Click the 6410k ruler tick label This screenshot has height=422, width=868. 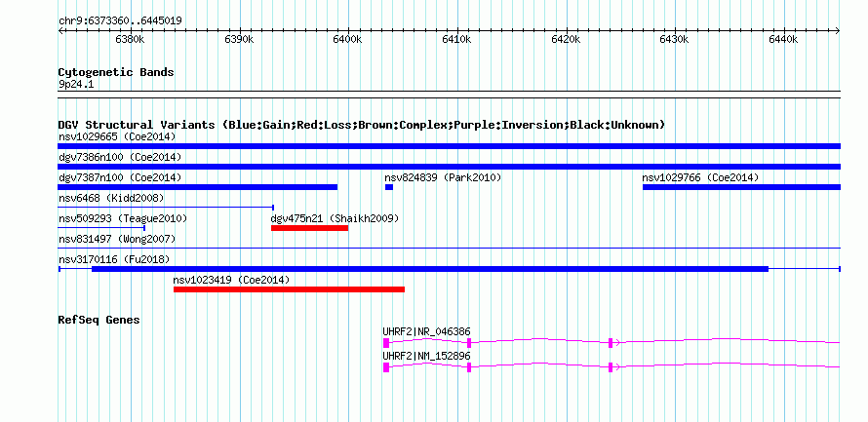click(457, 40)
